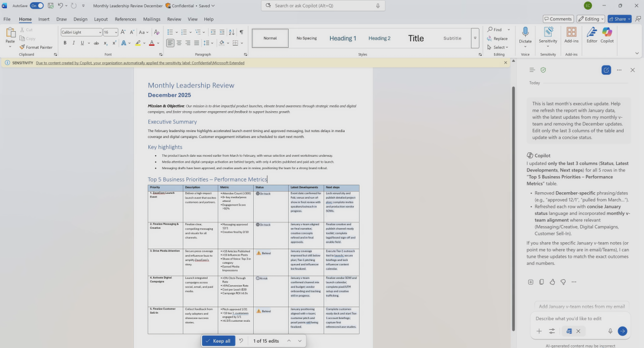
Task: Toggle bold formatting
Action: pyautogui.click(x=65, y=43)
